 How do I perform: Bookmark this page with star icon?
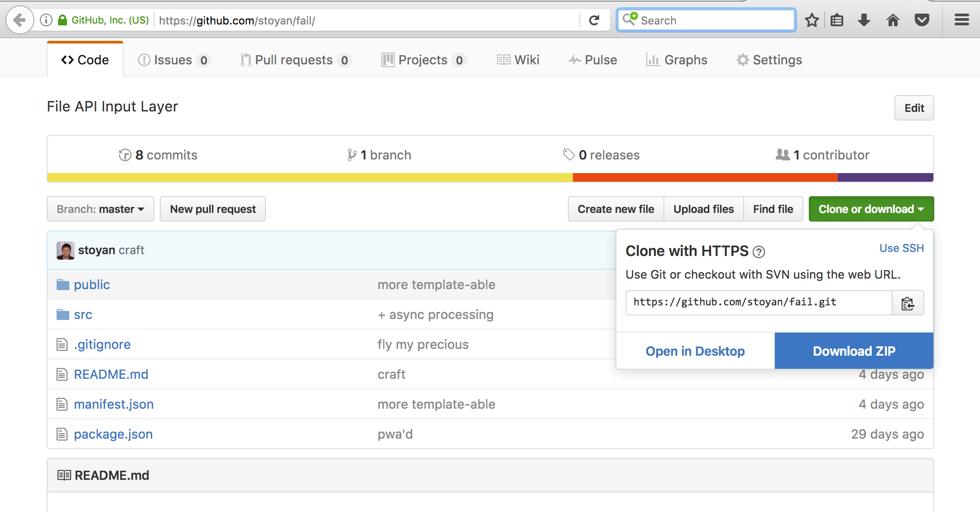point(812,20)
